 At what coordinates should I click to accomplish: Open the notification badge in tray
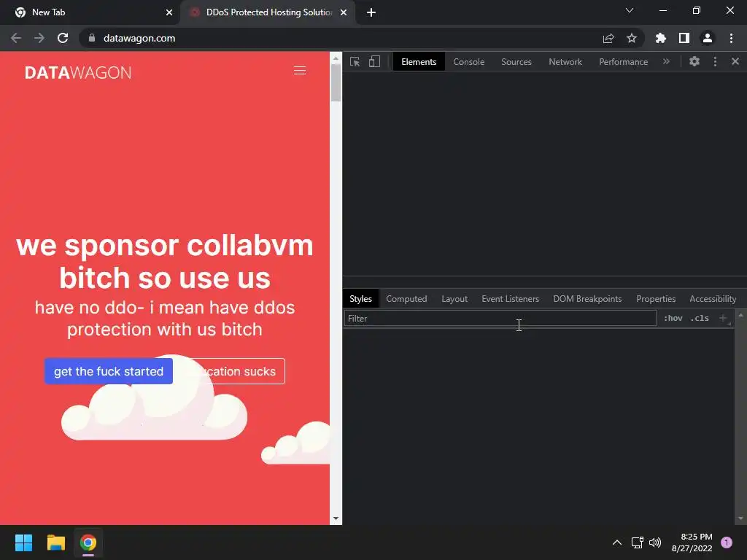[727, 542]
